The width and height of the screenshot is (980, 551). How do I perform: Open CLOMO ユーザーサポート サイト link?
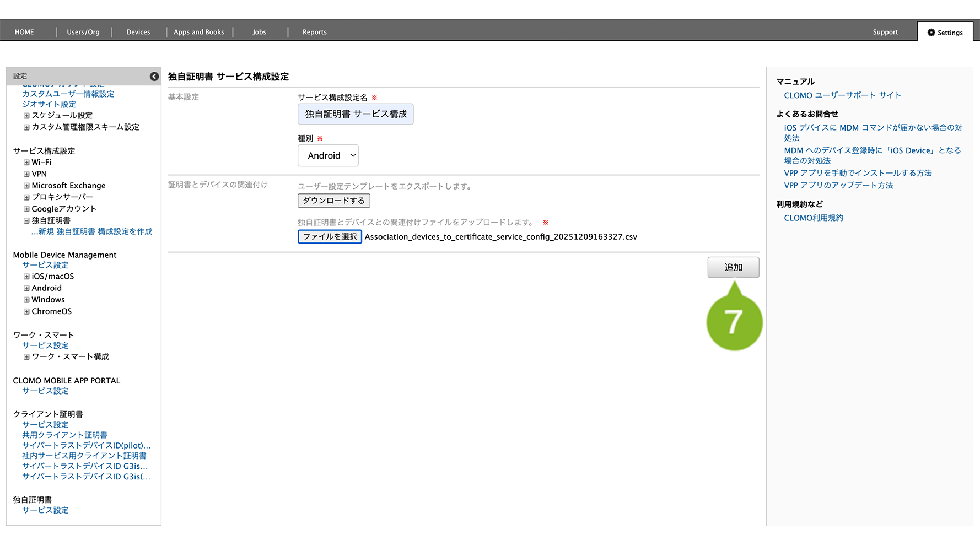pos(842,95)
